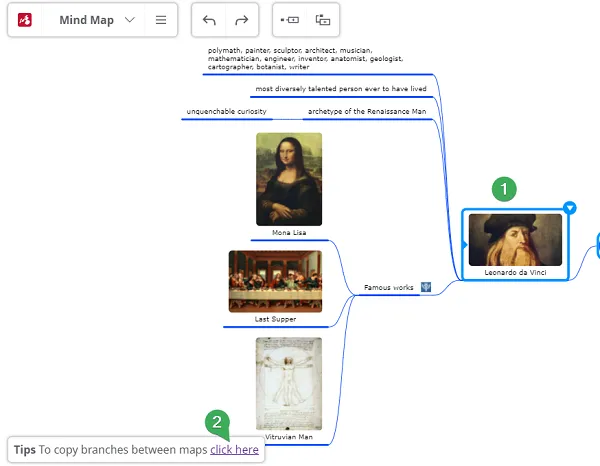This screenshot has width=600, height=466.
Task: Redo the last action
Action: point(241,20)
